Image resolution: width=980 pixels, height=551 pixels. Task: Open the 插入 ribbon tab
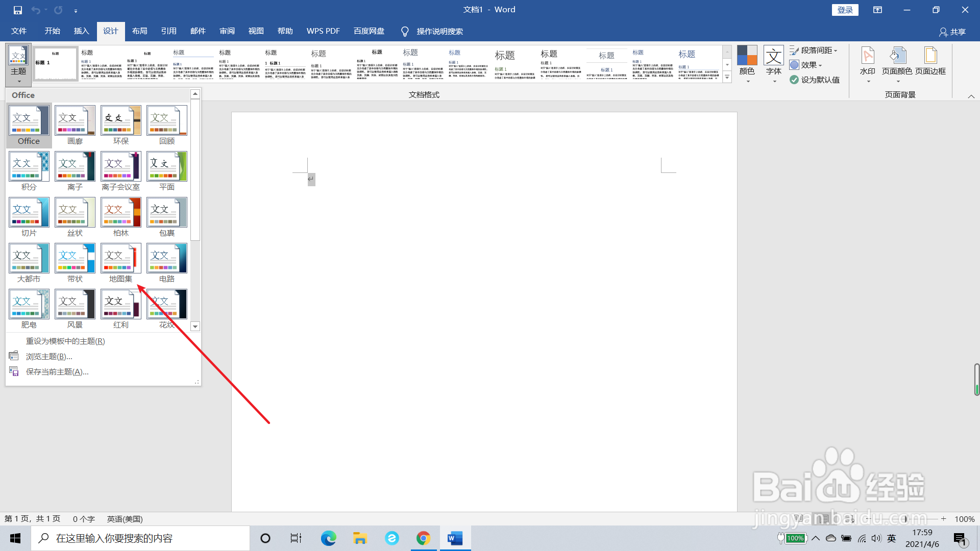(x=81, y=31)
